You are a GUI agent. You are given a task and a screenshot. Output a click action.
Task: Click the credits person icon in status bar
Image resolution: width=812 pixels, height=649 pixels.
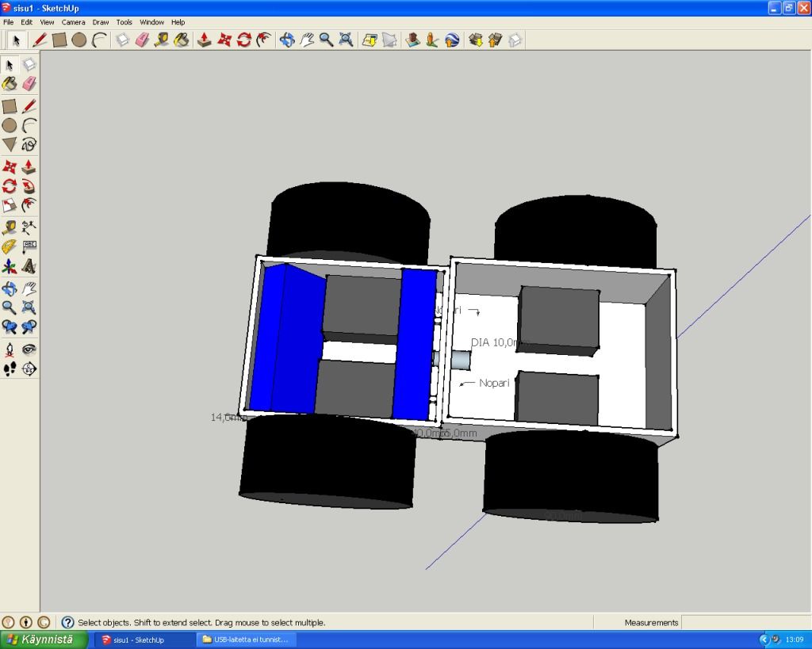click(26, 622)
